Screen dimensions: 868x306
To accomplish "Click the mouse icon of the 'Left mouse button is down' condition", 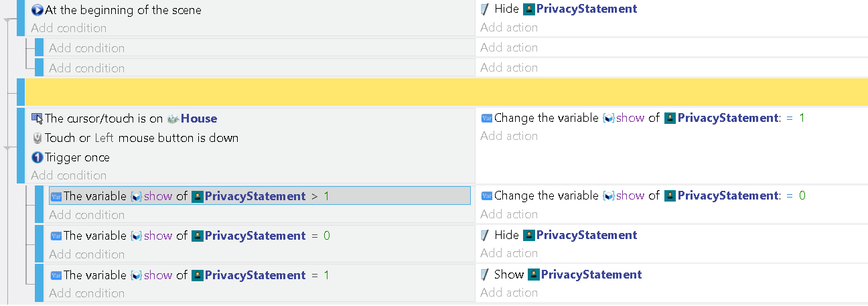I will coord(38,138).
